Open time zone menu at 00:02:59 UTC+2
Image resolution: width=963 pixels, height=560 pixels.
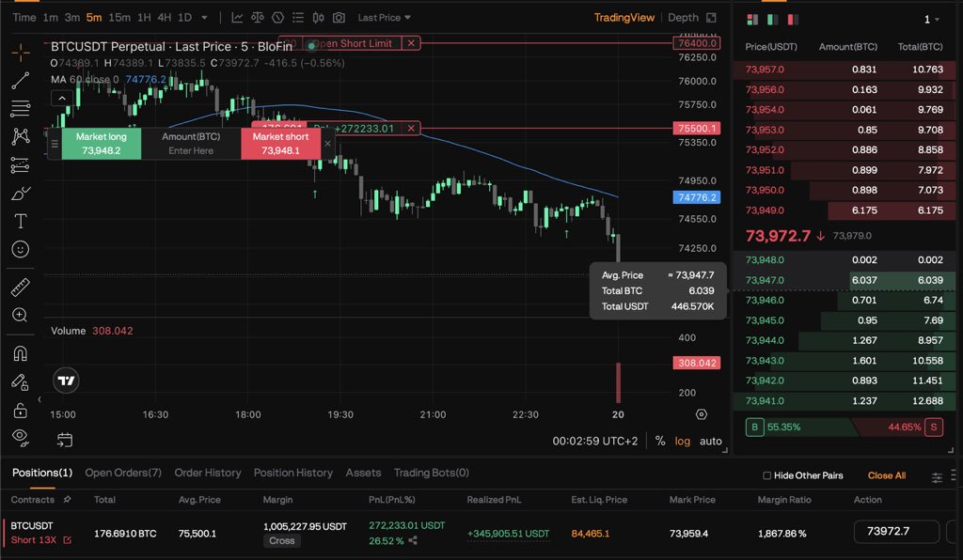pyautogui.click(x=594, y=441)
